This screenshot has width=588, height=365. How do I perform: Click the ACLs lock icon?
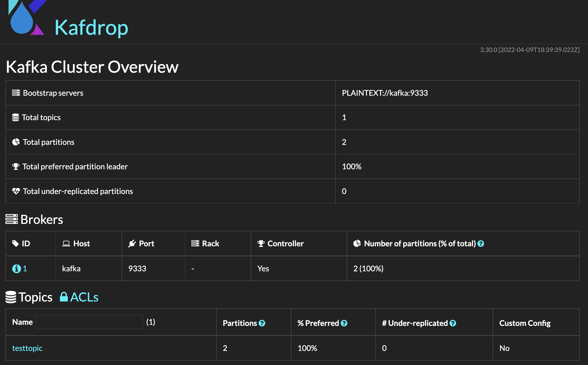point(64,297)
